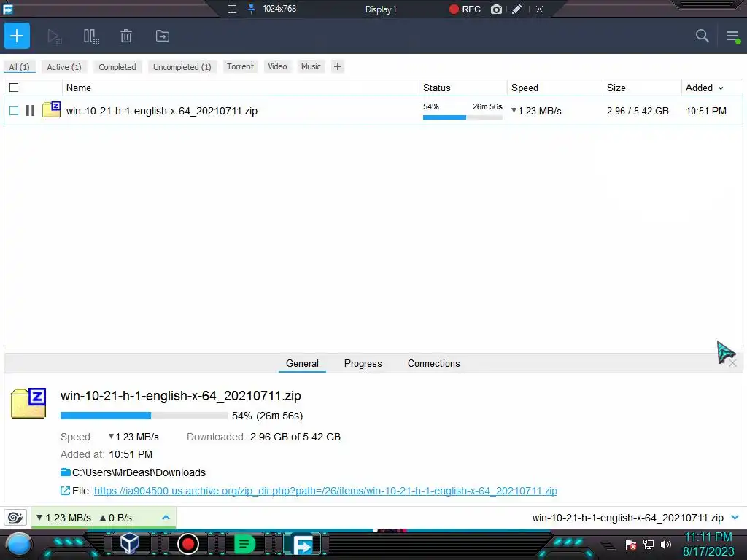Screen dimensions: 747x560
Task: Sort by the Status column header
Action: [x=462, y=87]
